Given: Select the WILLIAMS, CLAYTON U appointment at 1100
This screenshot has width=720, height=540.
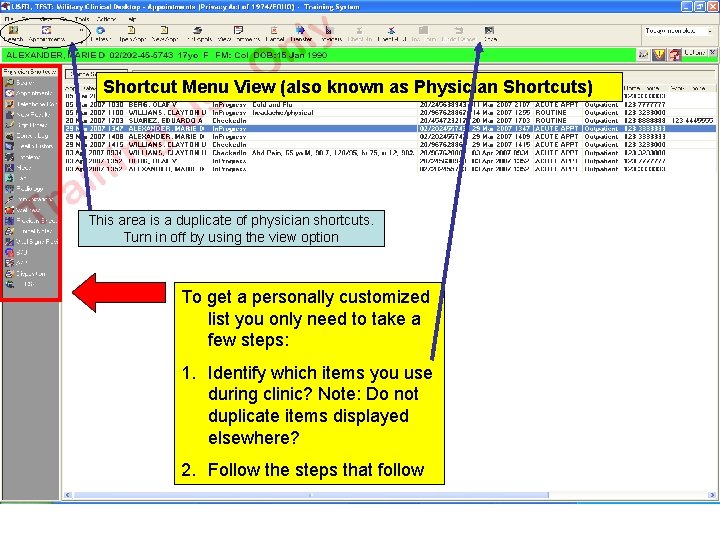Looking at the screenshot, I should point(389,112).
